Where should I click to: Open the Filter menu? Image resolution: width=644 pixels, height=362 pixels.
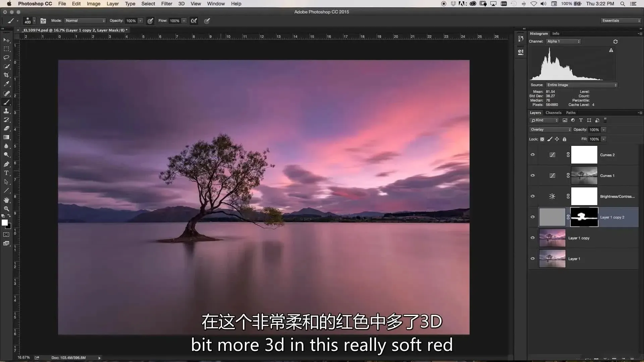[x=166, y=4]
